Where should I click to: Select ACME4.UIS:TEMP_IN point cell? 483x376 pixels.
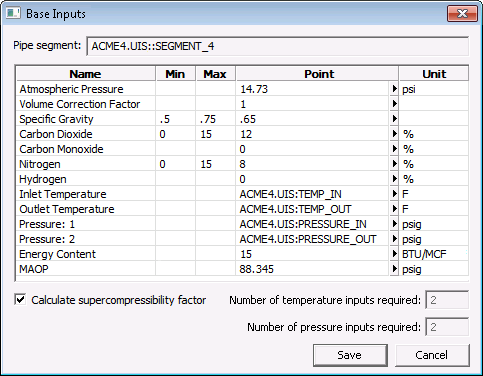[x=313, y=194]
